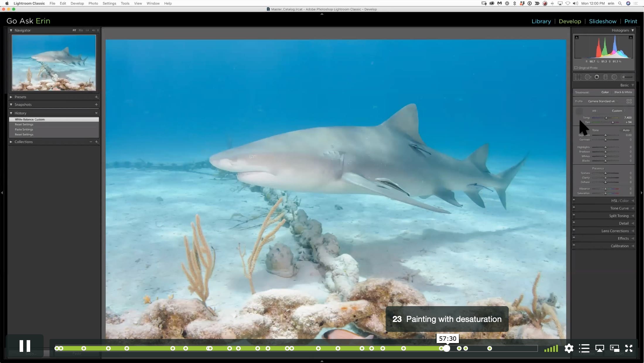Open the chapter list icon in player
Viewport: 644px width, 363px height.
[584, 348]
